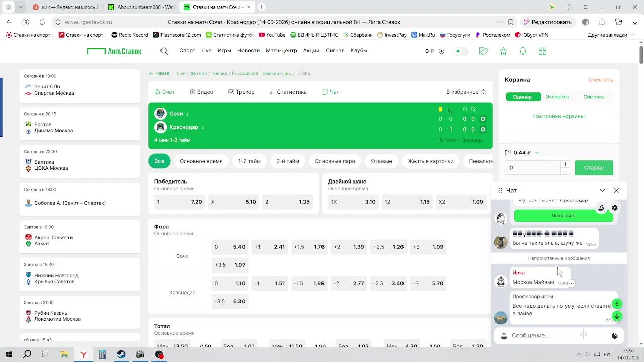
Task: Open the Российская Премьер-Лига breadcrumb link
Action: click(x=262, y=73)
